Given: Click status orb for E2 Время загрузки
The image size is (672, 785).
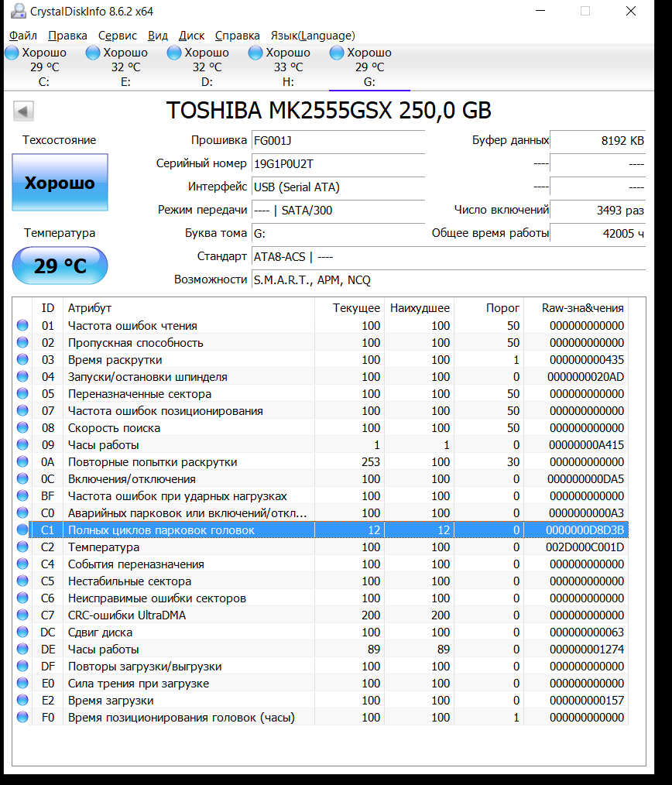Looking at the screenshot, I should click(x=22, y=700).
